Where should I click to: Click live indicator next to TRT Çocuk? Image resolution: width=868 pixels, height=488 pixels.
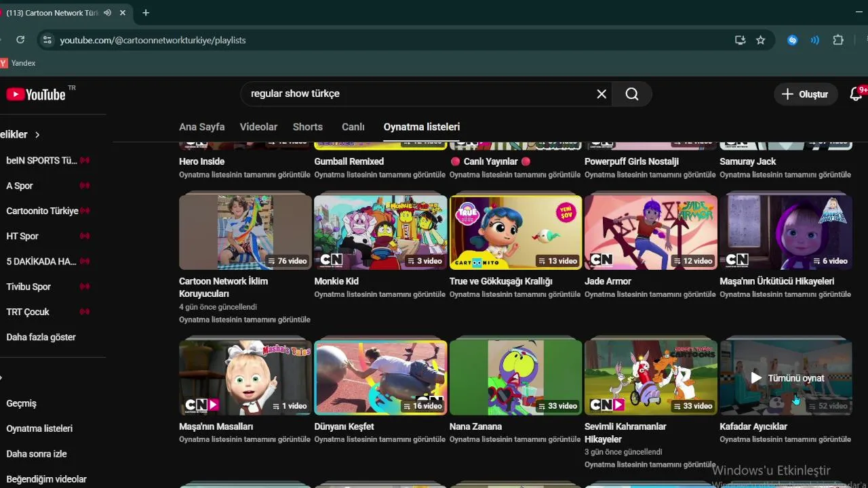point(85,312)
